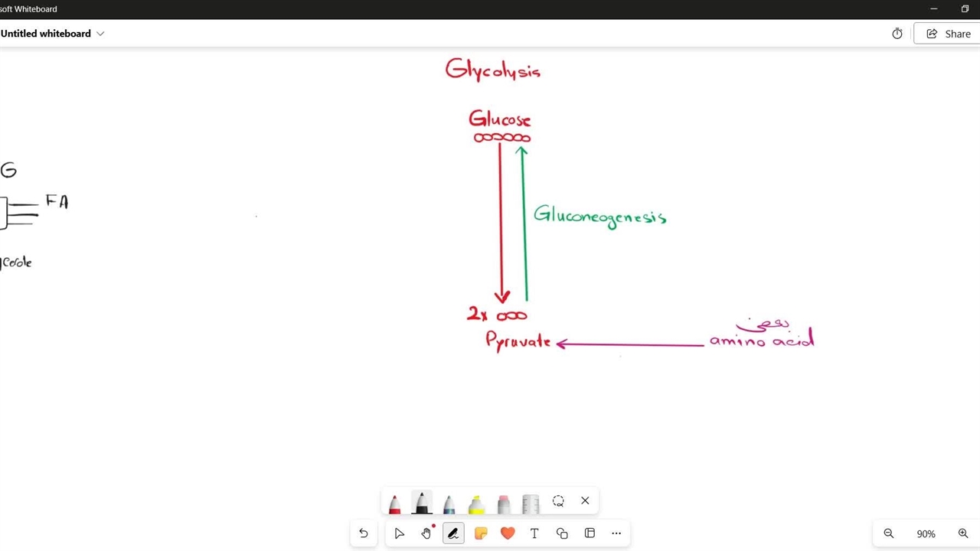Insert a text box

pos(534,533)
